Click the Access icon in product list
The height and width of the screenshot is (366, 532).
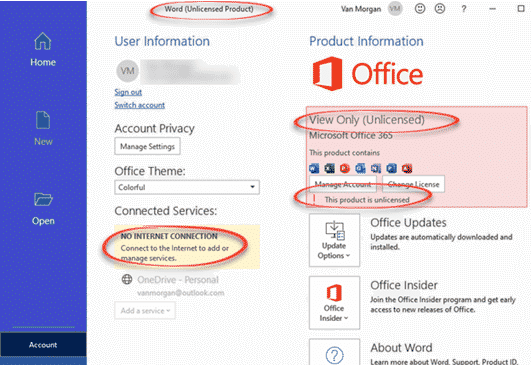407,168
